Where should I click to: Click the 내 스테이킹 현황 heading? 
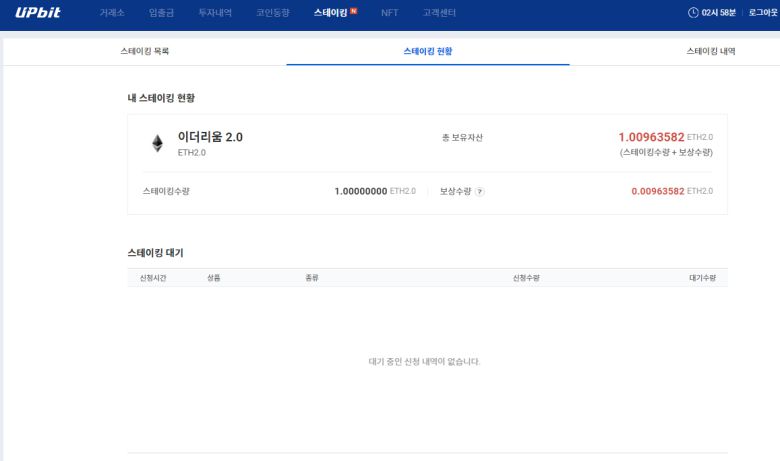point(161,98)
